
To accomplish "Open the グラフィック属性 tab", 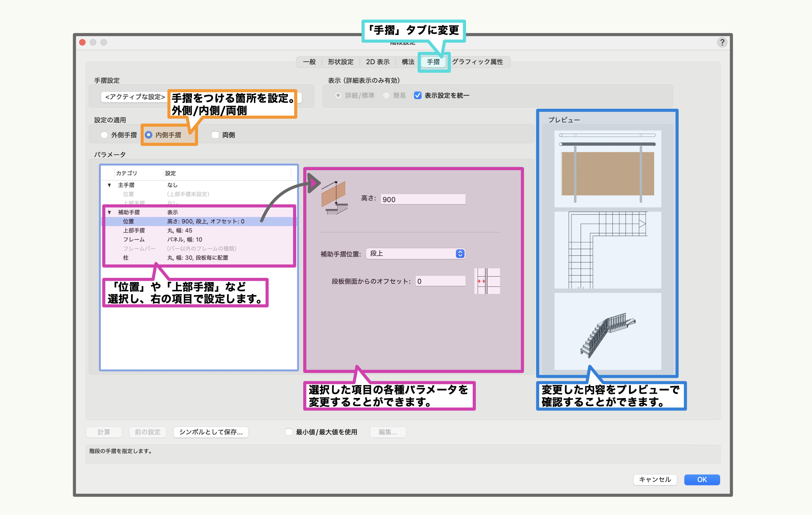I will [477, 62].
